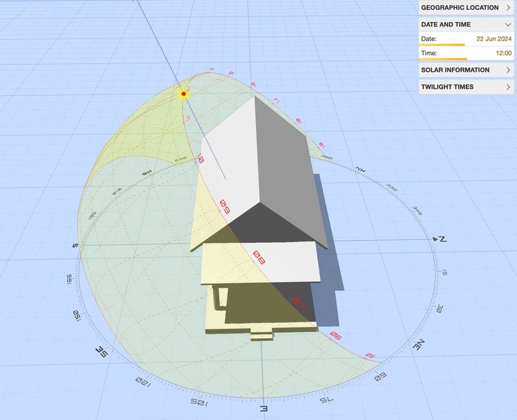This screenshot has height=420, width=517.
Task: Click the NE compass label
Action: (x=417, y=344)
